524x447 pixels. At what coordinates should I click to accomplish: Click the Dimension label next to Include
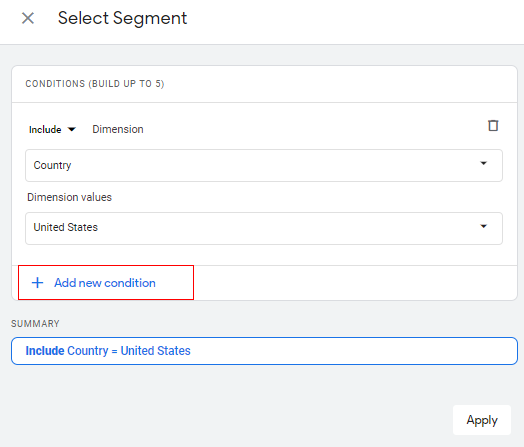coord(118,129)
